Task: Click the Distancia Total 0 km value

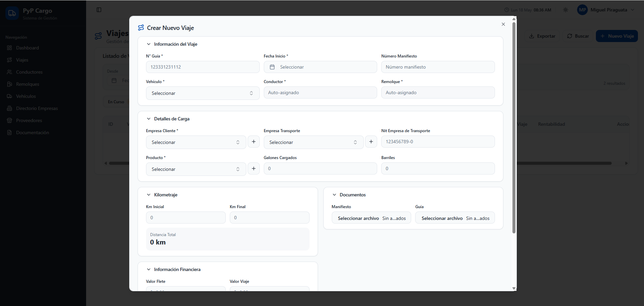Action: point(158,242)
